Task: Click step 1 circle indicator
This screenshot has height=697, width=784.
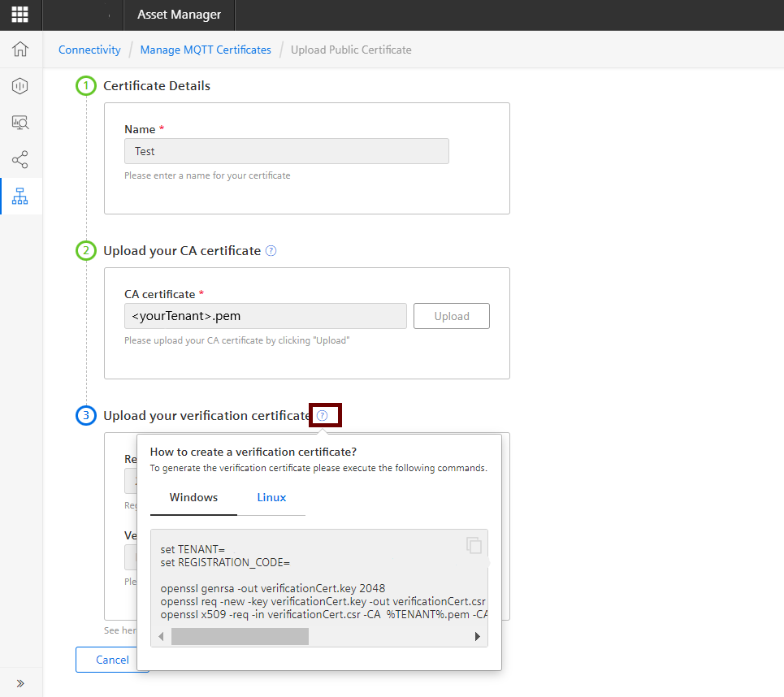Action: pyautogui.click(x=86, y=85)
